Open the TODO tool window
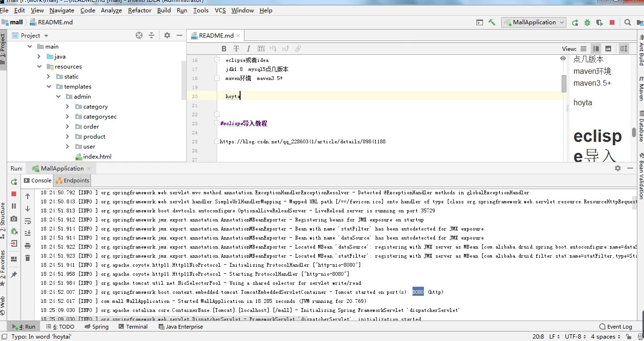The image size is (644, 341). pos(60,327)
